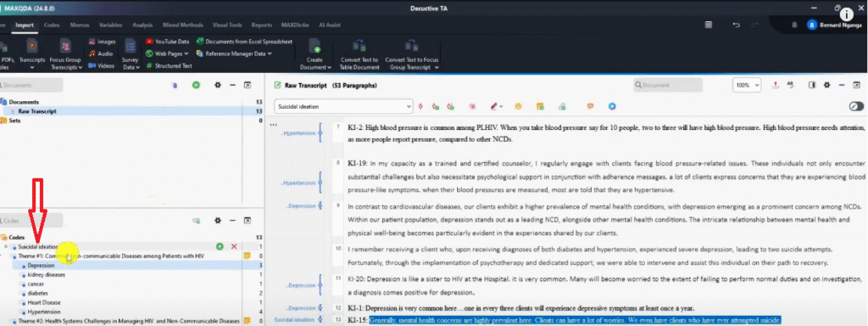Click the Documents panel search field
868x326 pixels.
pos(31,86)
